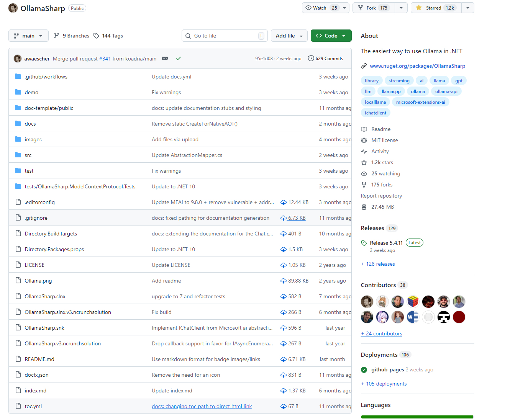Click the download icon for OllamaSharp.slnx
Viewport: 505px width, 420px height.
pyautogui.click(x=284, y=296)
